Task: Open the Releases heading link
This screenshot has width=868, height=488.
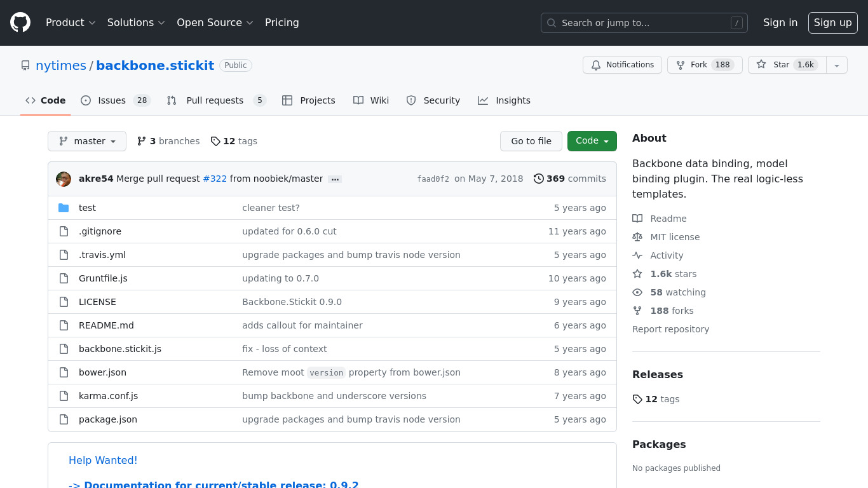Action: click(658, 374)
